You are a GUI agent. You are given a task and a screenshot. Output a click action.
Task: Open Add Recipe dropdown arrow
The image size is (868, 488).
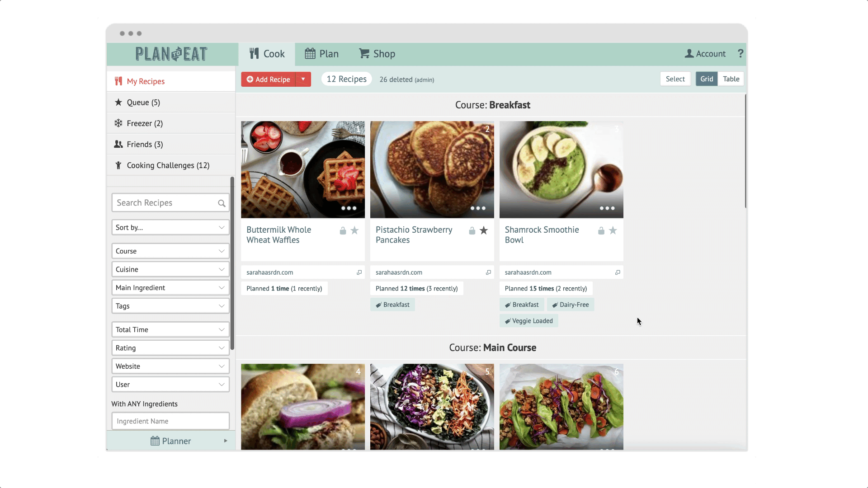point(303,79)
